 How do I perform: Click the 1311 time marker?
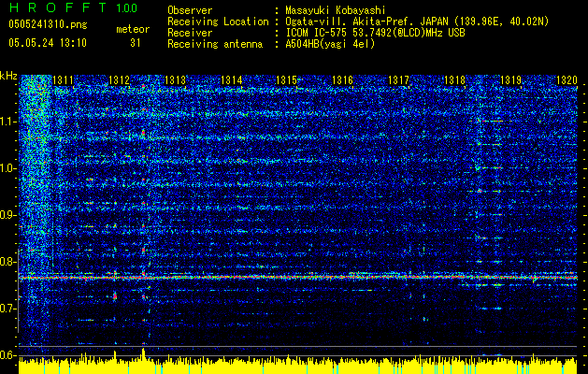(63, 80)
